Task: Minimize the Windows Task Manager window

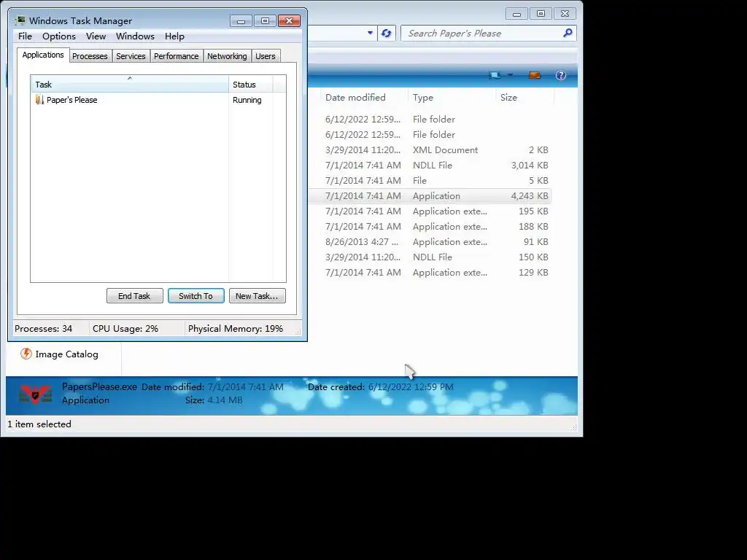Action: pyautogui.click(x=241, y=21)
